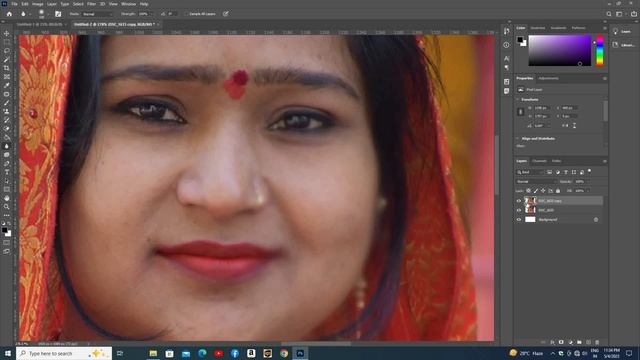Add layer style using fx icon
This screenshot has width=640, height=360.
552,342
